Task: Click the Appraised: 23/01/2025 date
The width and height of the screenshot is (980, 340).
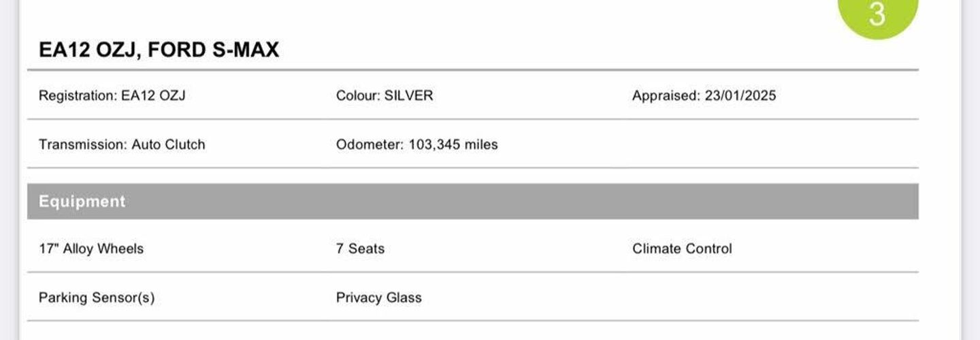Action: [704, 96]
